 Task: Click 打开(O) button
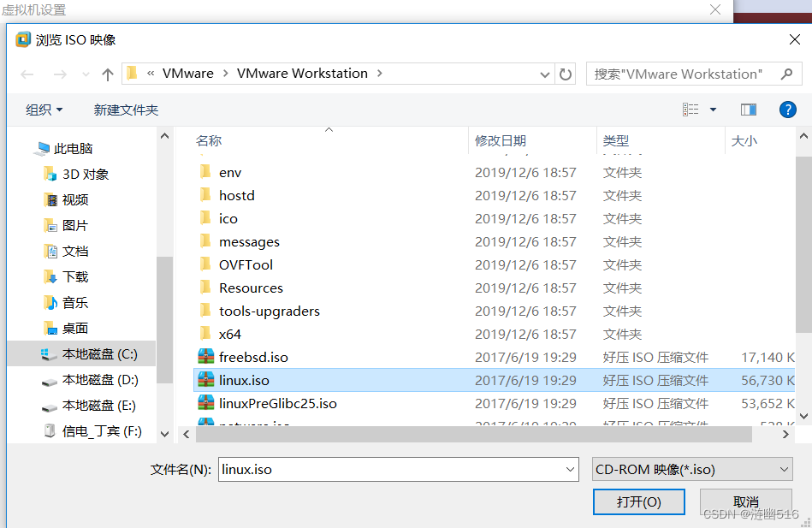[x=639, y=501]
